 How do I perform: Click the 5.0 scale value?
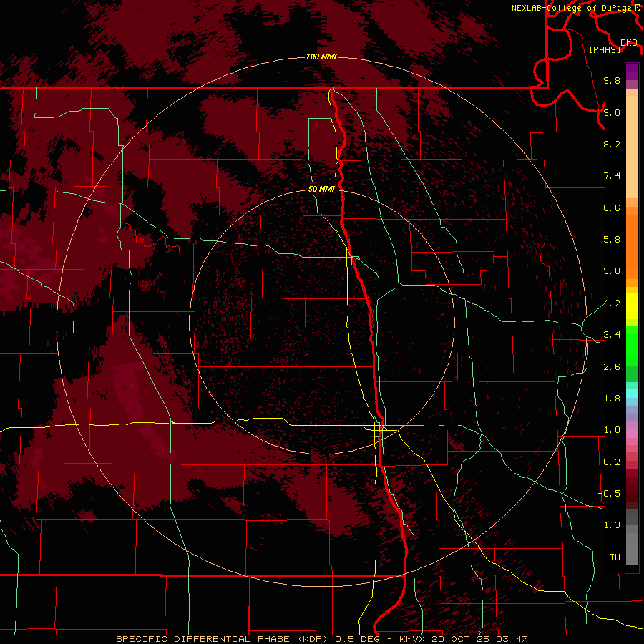coord(612,271)
